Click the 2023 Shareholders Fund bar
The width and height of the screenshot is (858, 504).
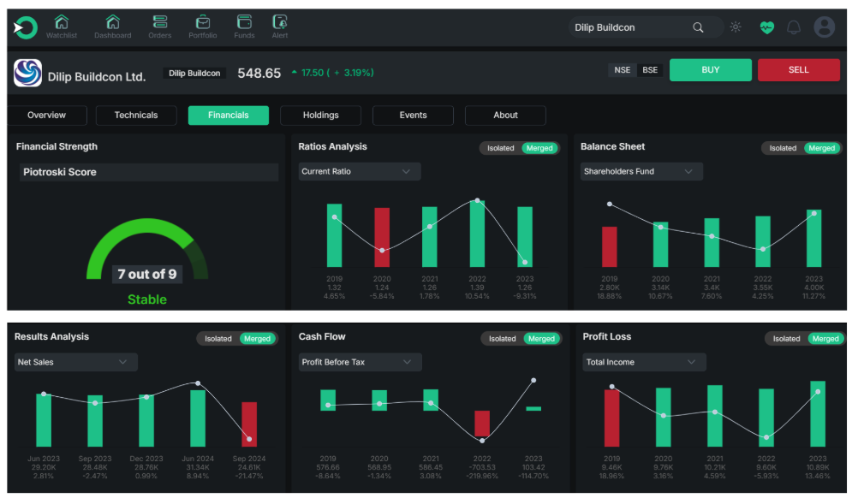[813, 239]
